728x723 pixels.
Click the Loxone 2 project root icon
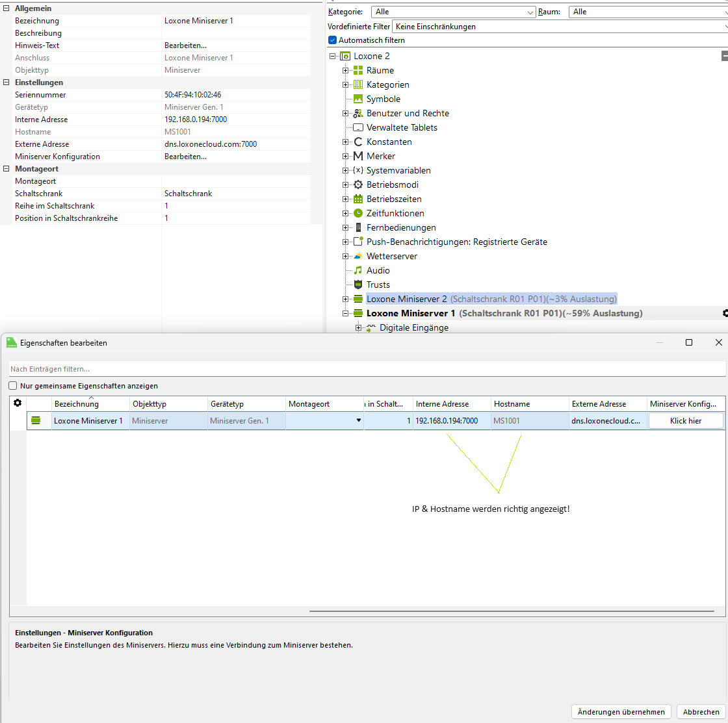point(345,56)
